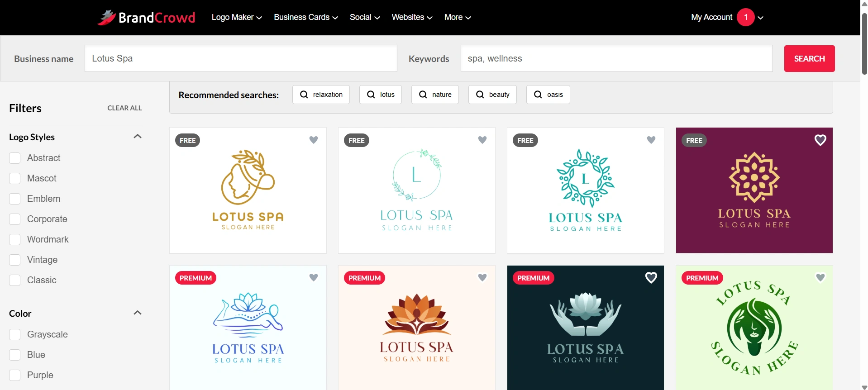This screenshot has height=390, width=868.
Task: Open the Websites dropdown menu
Action: click(x=412, y=17)
